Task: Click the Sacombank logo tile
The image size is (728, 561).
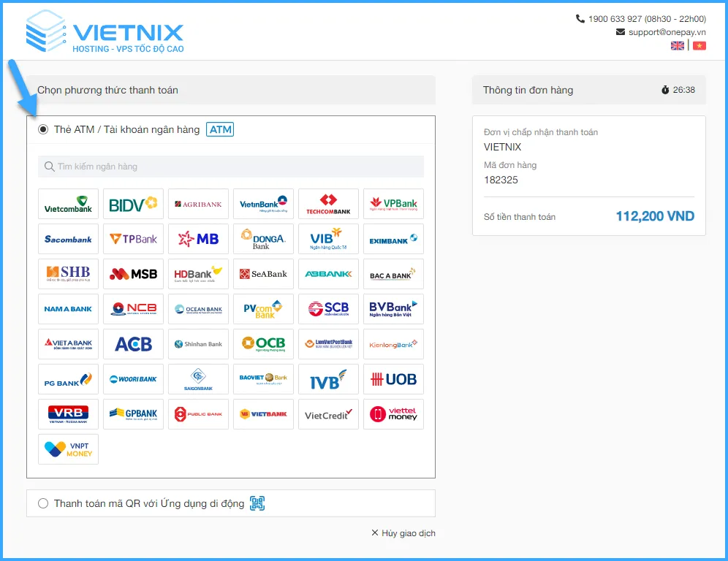Action: point(68,239)
